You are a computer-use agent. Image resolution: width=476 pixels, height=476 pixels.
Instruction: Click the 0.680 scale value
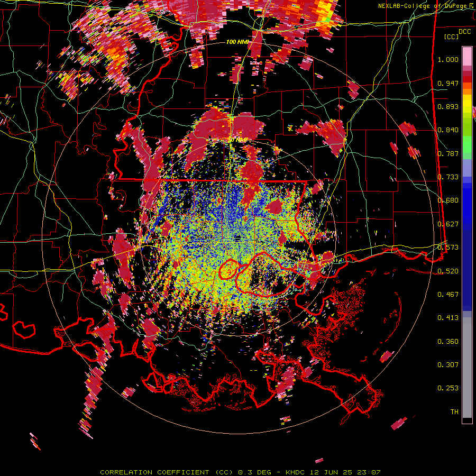point(448,200)
